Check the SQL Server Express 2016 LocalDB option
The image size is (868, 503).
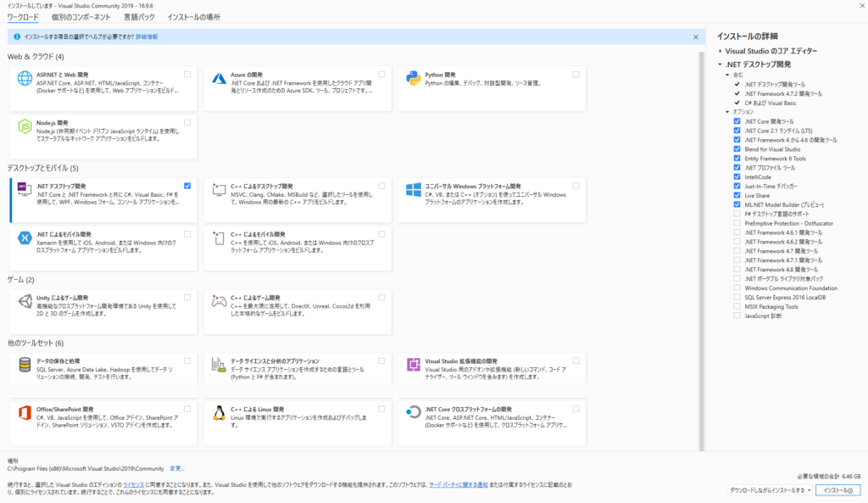pyautogui.click(x=737, y=298)
